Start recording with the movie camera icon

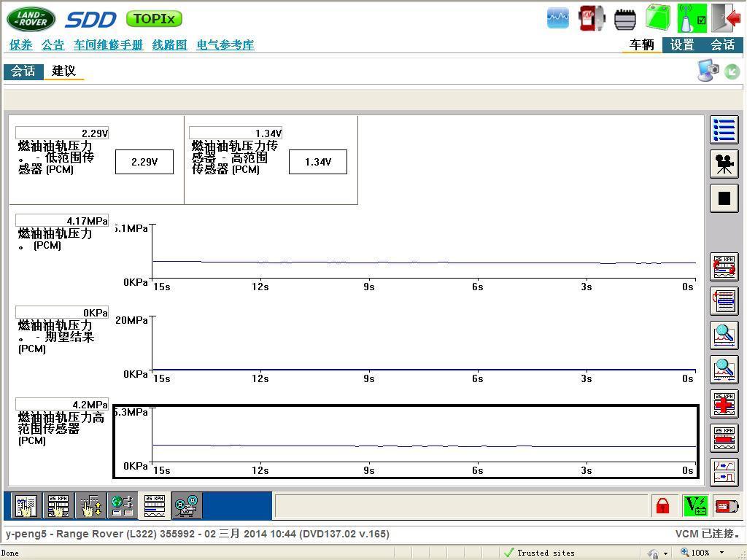pyautogui.click(x=724, y=164)
